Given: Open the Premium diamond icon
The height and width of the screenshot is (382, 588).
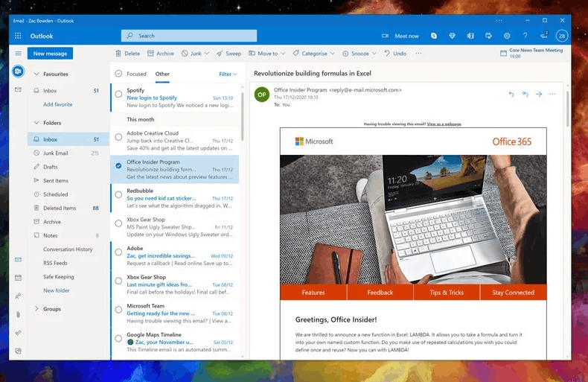Looking at the screenshot, I should [452, 36].
